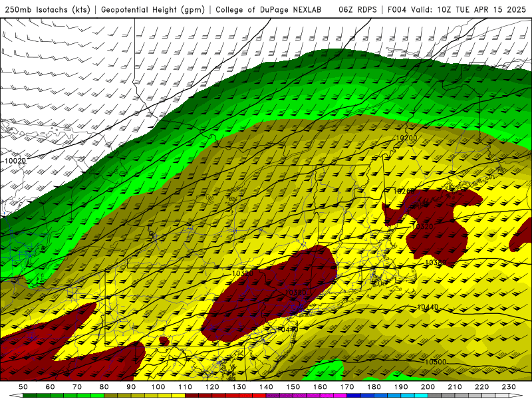Click the 220 knot color bar label

pyautogui.click(x=482, y=387)
